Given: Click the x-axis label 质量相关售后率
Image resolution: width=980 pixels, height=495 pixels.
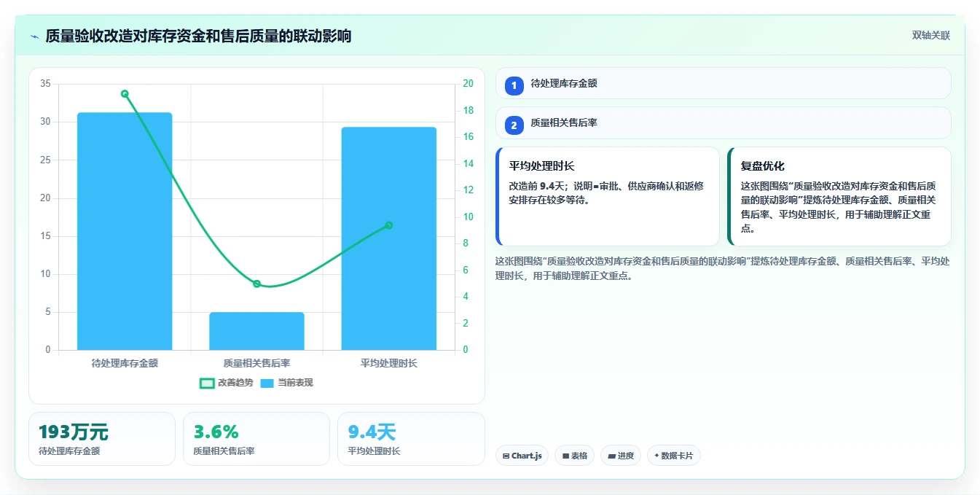Looking at the screenshot, I should 256,362.
